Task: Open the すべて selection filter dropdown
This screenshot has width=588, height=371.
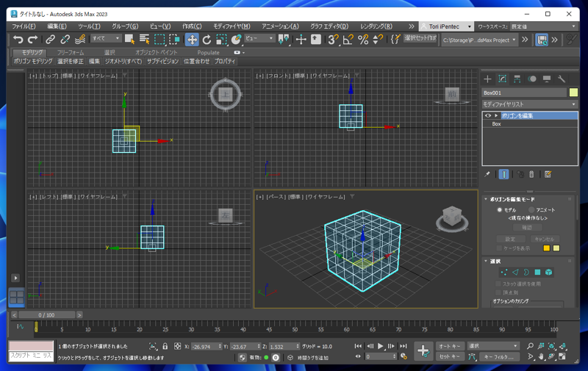Action: tap(106, 39)
